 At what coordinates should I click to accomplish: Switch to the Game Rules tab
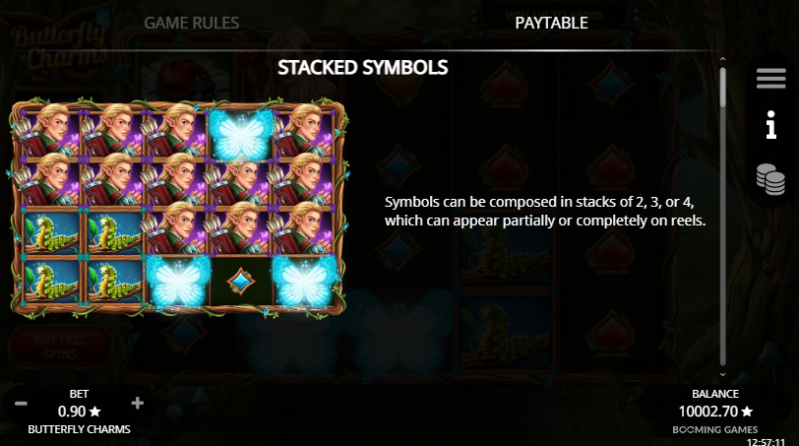(x=192, y=23)
